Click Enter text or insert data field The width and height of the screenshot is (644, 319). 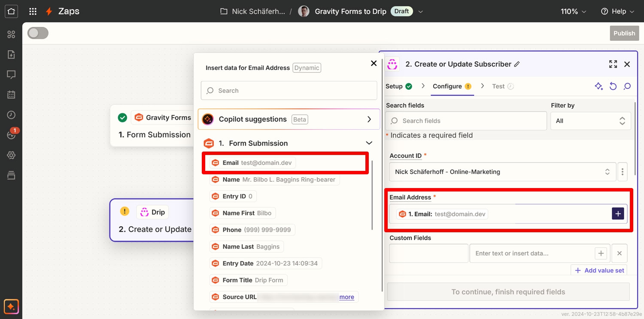point(532,253)
